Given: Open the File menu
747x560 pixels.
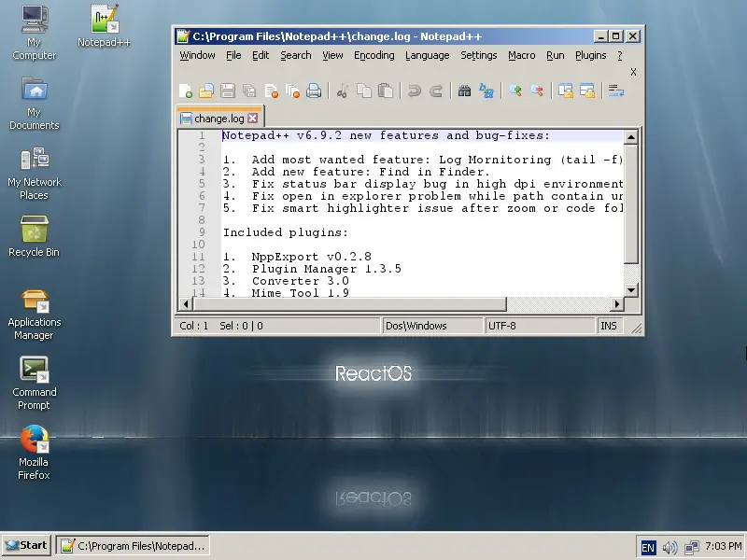Looking at the screenshot, I should point(233,55).
